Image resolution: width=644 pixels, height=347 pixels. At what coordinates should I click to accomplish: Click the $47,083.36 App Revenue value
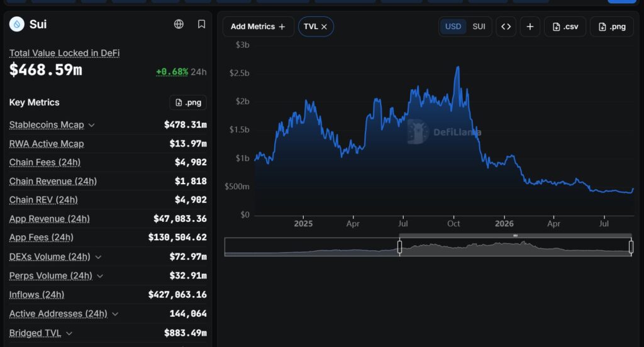click(x=180, y=219)
